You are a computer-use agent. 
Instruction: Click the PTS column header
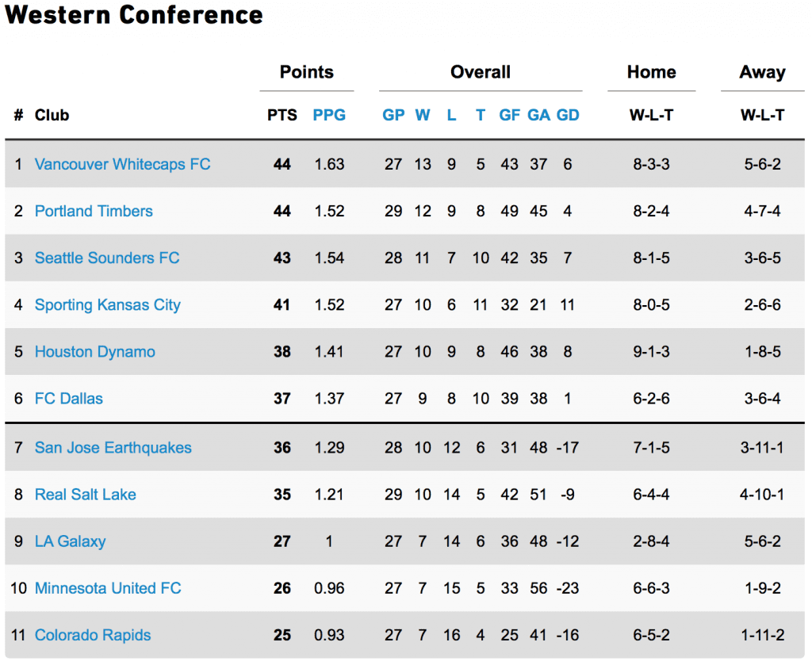click(282, 115)
